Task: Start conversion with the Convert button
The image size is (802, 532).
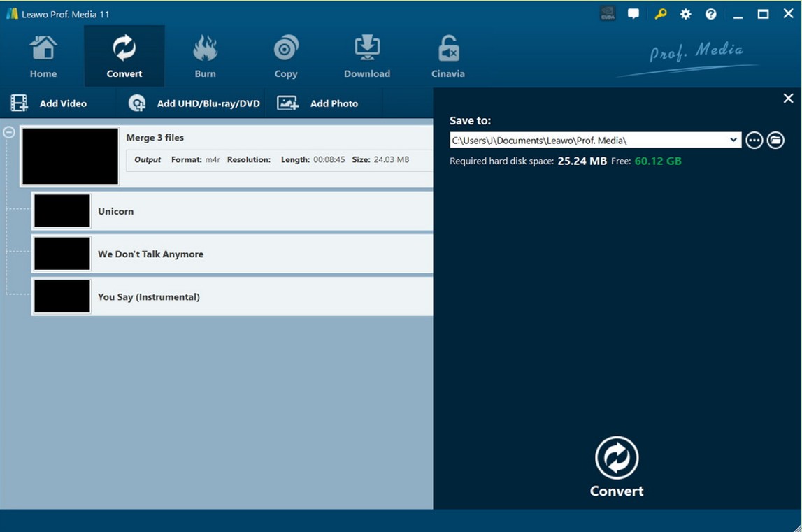Action: click(x=616, y=466)
